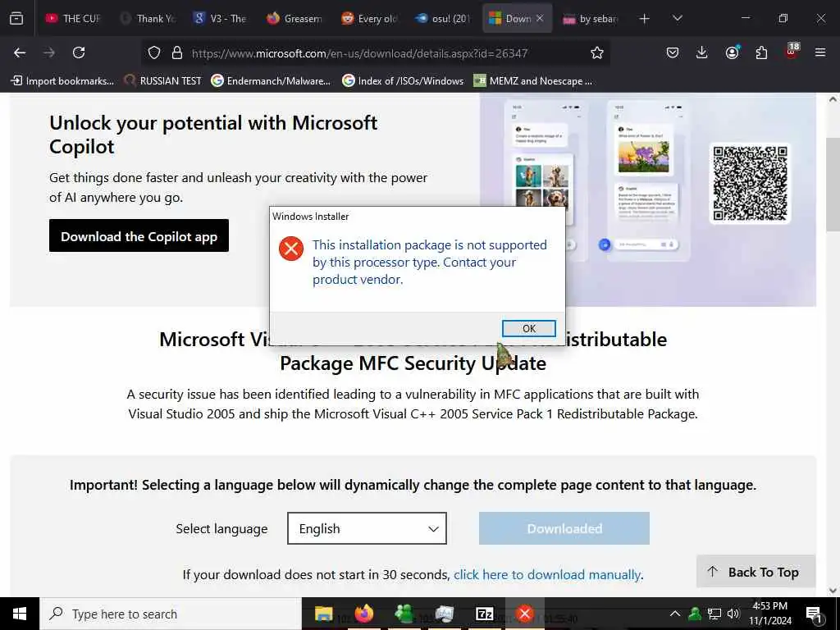The width and height of the screenshot is (840, 630).
Task: Open the Endermanch/Malware bookmark
Action: (271, 81)
